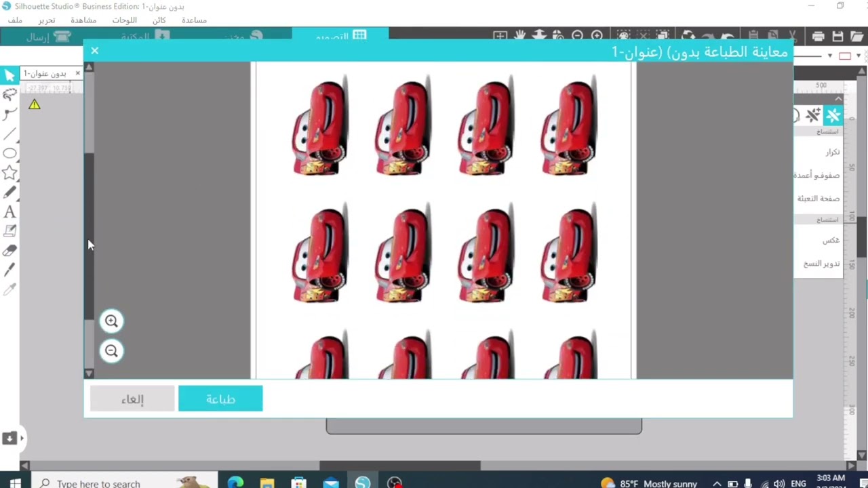
Task: Select the draw a note tool
Action: [x=9, y=231]
